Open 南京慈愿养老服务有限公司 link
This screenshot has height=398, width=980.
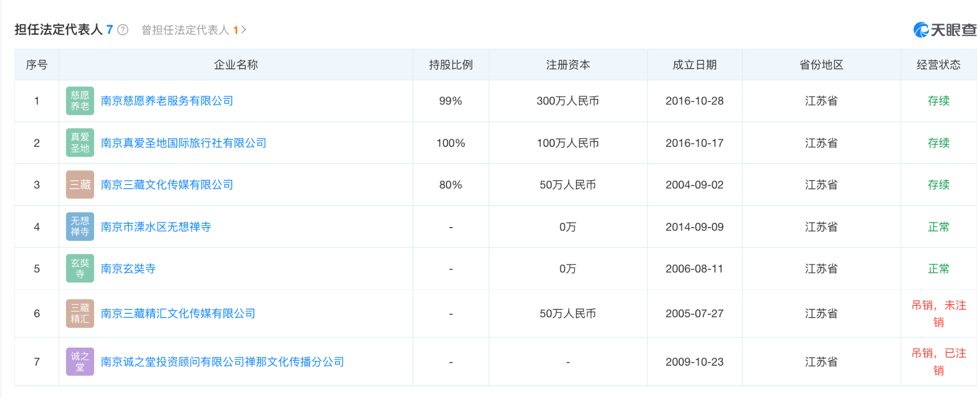(x=167, y=101)
